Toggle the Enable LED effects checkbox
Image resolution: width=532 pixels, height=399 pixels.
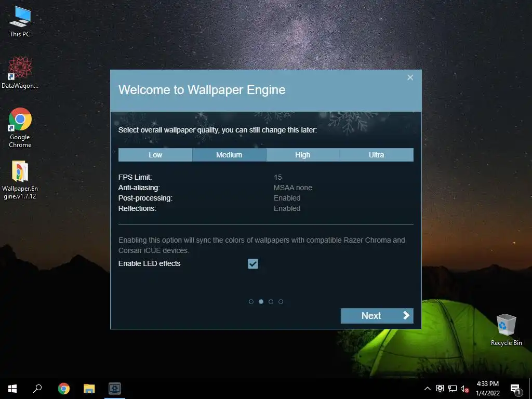click(x=253, y=263)
